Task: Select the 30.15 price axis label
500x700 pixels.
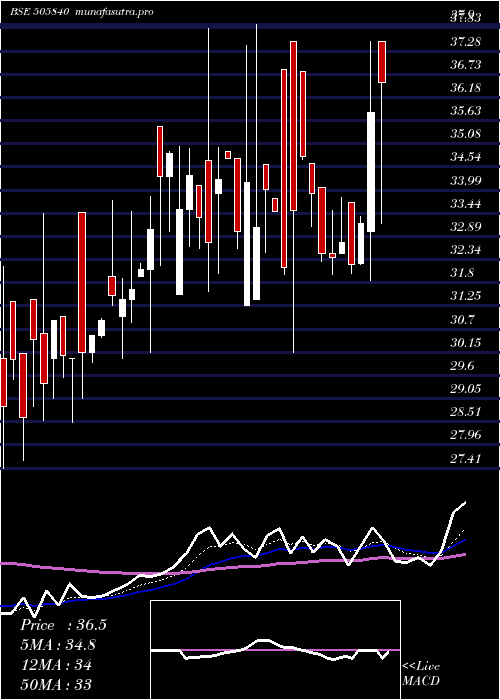Action: (x=466, y=343)
